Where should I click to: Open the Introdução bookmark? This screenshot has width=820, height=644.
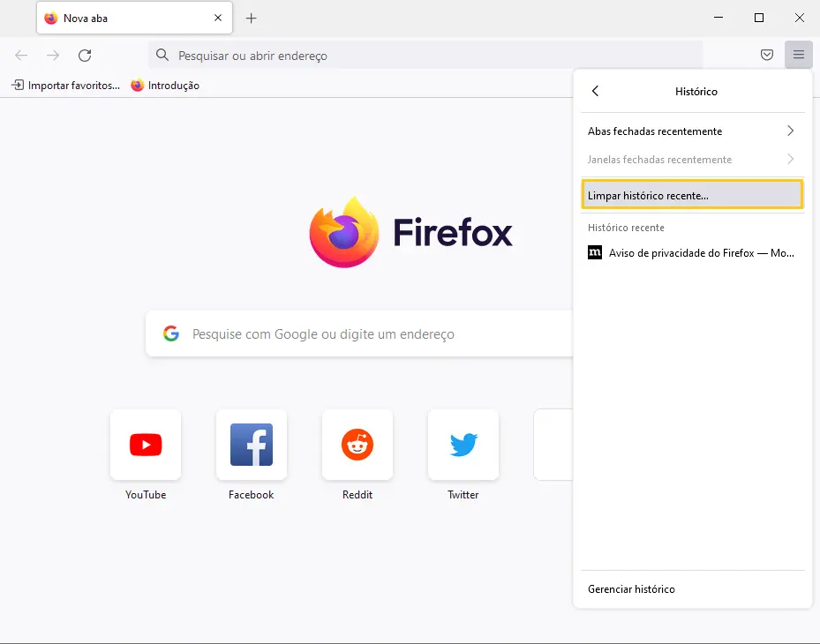(165, 86)
